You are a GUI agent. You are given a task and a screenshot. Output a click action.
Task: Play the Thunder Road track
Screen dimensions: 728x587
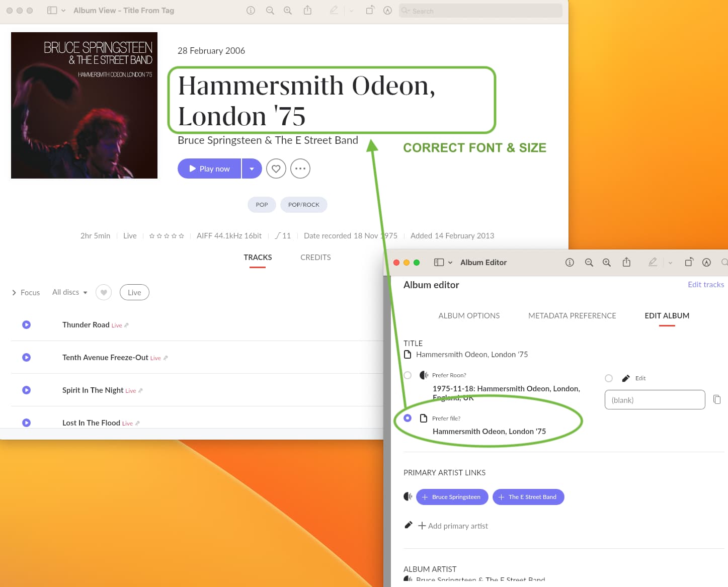tap(27, 325)
